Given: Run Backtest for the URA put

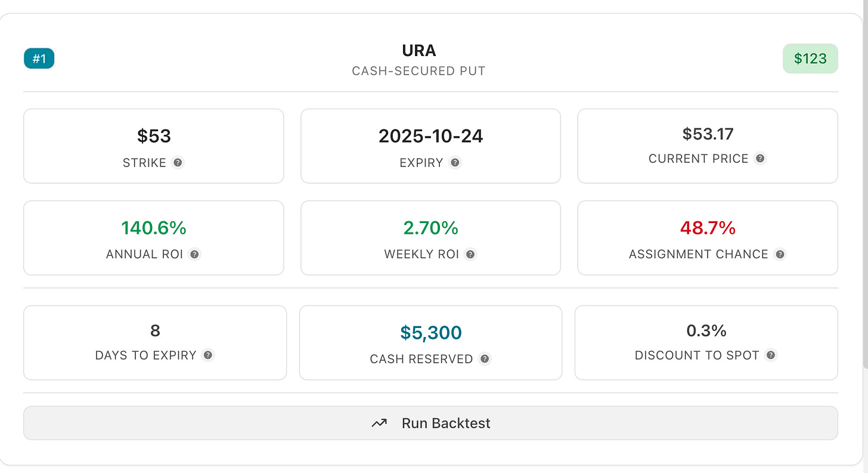Looking at the screenshot, I should point(430,423).
